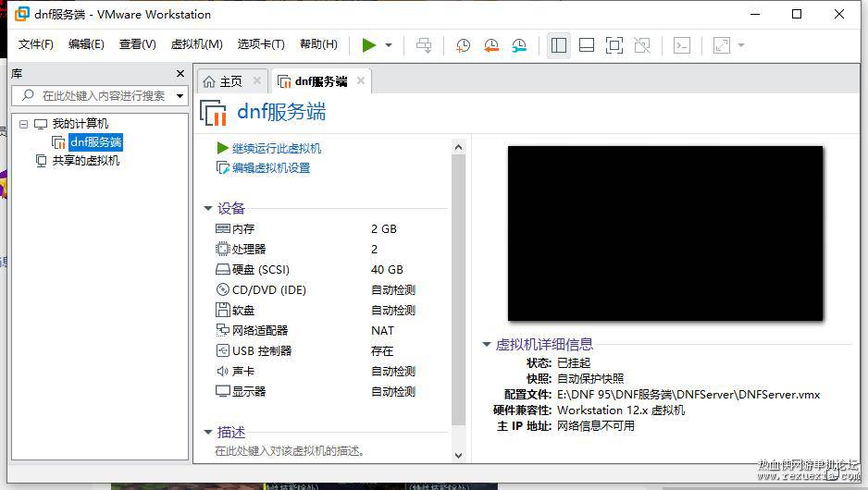The width and height of the screenshot is (868, 490).
Task: Click the green power-on play button in toolbar
Action: coord(368,44)
